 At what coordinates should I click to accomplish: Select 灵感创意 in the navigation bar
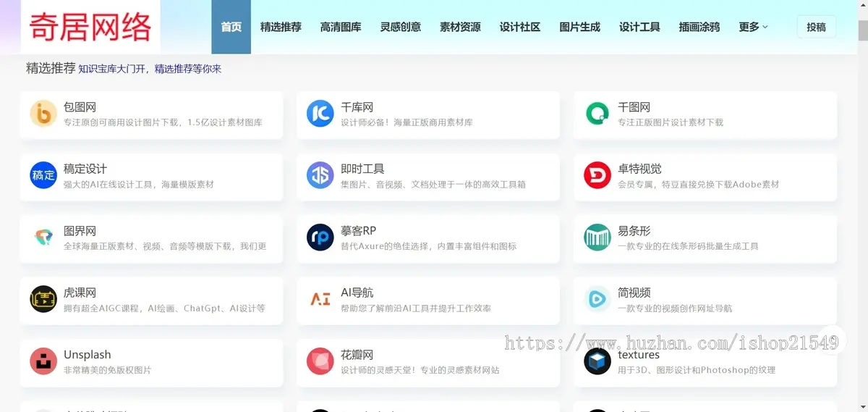[x=401, y=27]
